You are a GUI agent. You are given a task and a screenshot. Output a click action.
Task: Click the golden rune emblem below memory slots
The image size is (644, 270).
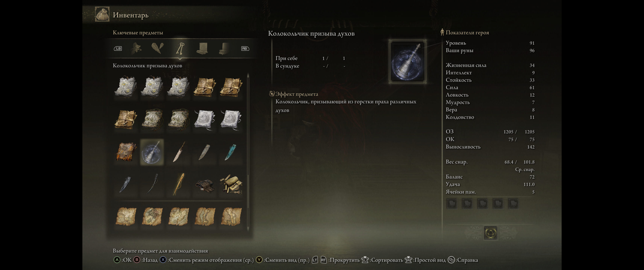point(490,233)
